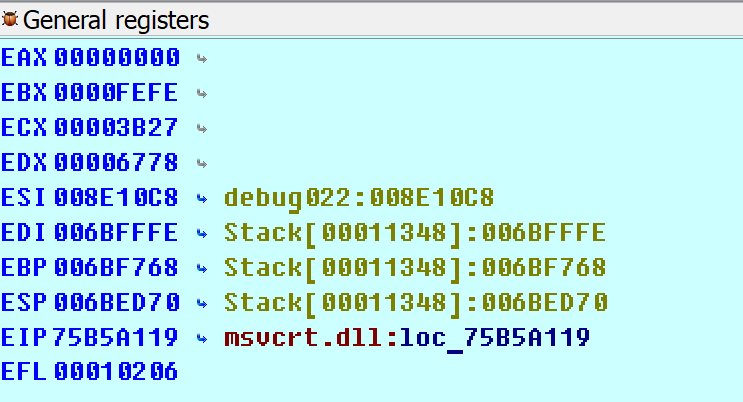The height and width of the screenshot is (402, 743).
Task: Select the EFL flags value 00010206
Action: 117,372
